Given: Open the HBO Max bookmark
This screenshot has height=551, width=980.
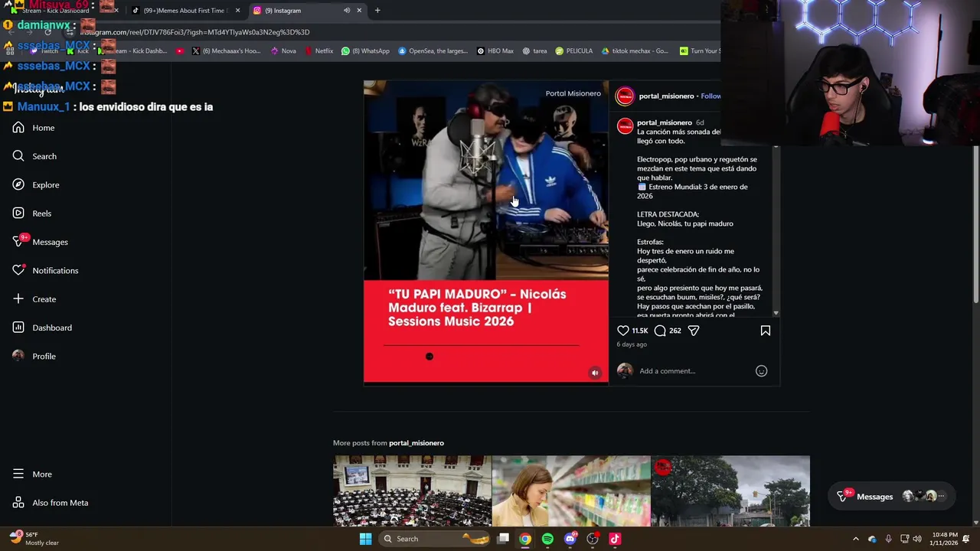Looking at the screenshot, I should tap(495, 51).
